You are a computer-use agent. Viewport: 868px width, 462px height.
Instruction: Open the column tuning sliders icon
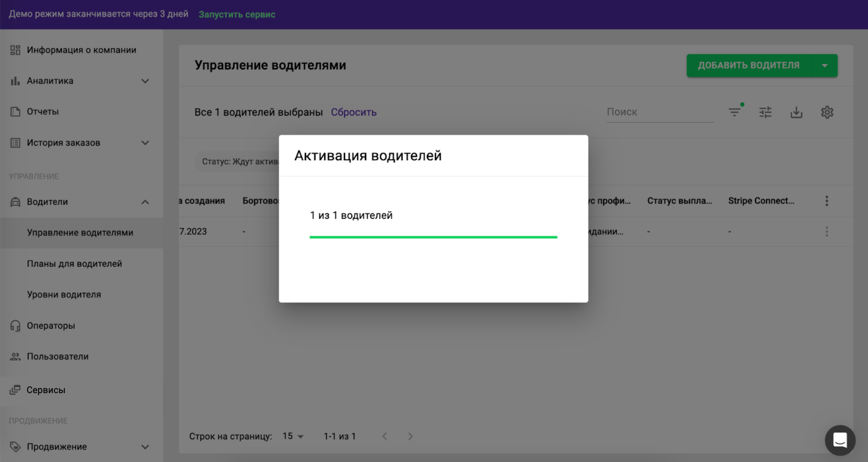765,112
